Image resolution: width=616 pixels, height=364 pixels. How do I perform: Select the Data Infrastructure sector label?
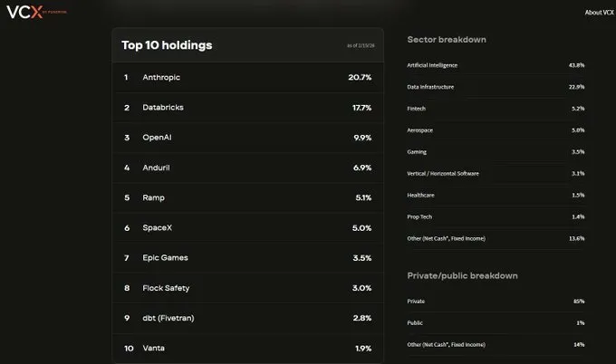(x=430, y=87)
